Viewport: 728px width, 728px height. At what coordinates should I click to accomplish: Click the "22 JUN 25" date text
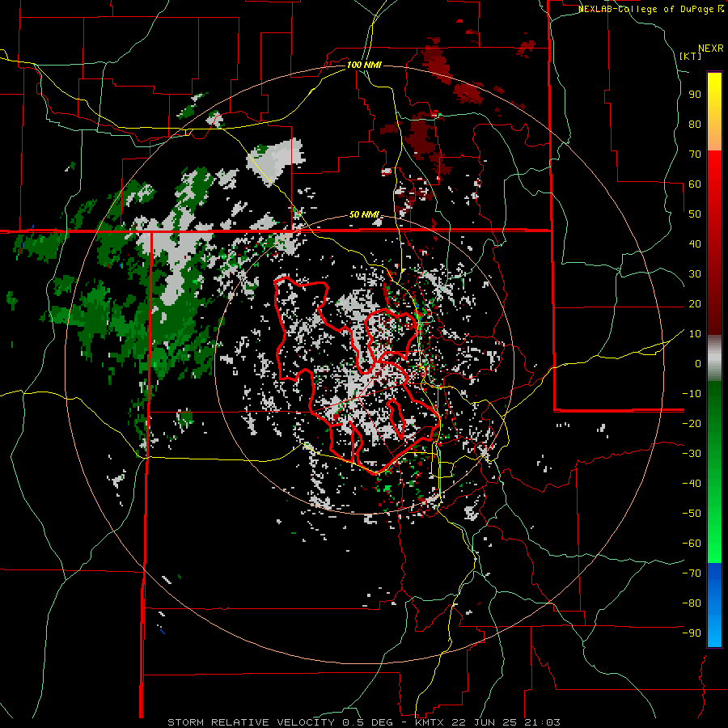(484, 722)
